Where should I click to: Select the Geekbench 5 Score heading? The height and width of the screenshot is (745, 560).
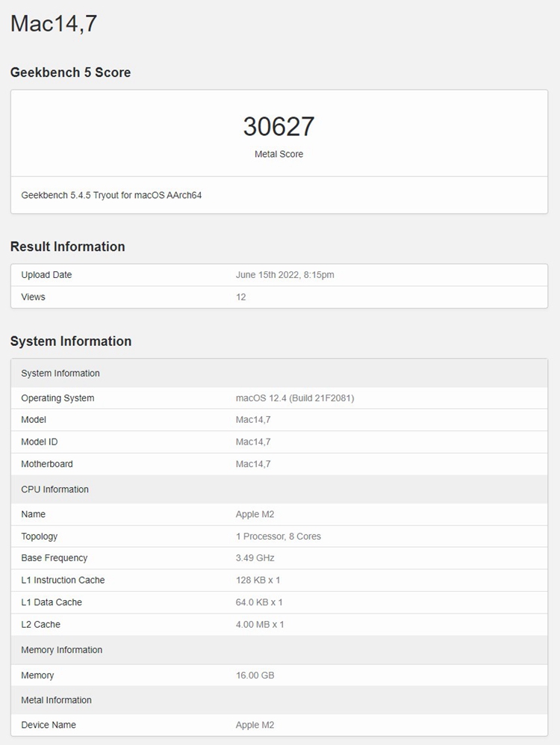(70, 72)
